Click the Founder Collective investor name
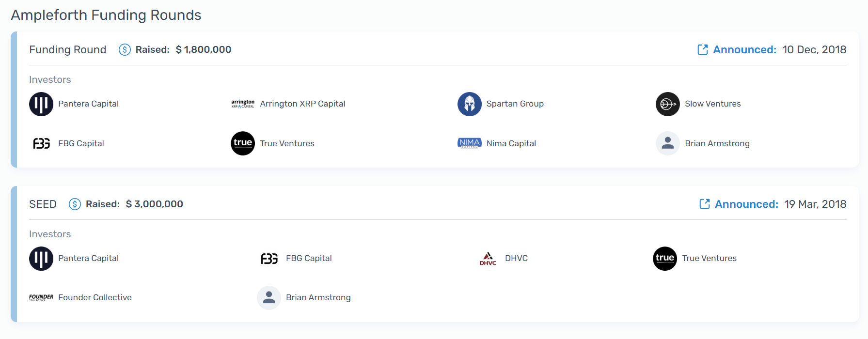Screen dimensions: 868x339 [95, 297]
